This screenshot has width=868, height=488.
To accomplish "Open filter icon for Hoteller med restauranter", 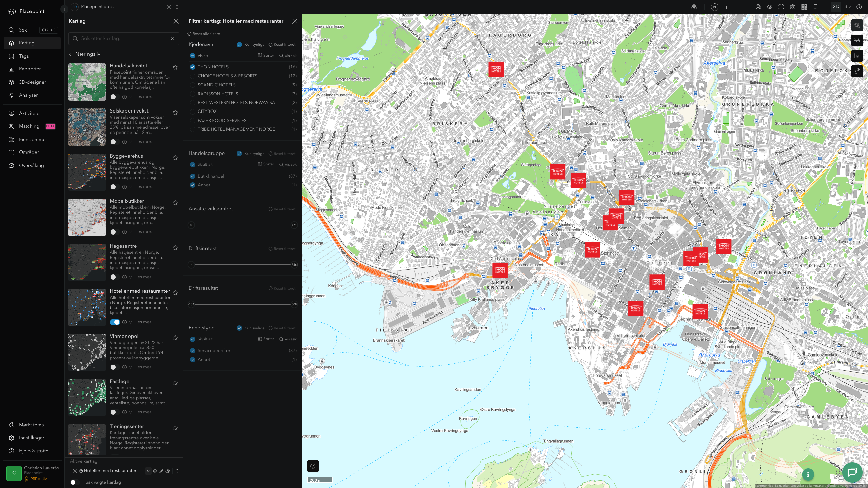I will point(130,322).
